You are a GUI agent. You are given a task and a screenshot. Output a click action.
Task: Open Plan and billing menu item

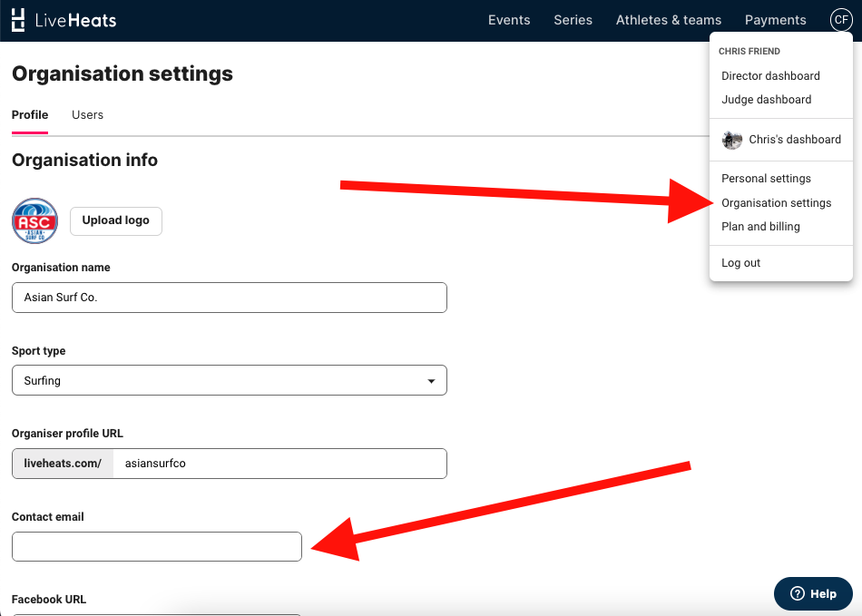pyautogui.click(x=760, y=227)
